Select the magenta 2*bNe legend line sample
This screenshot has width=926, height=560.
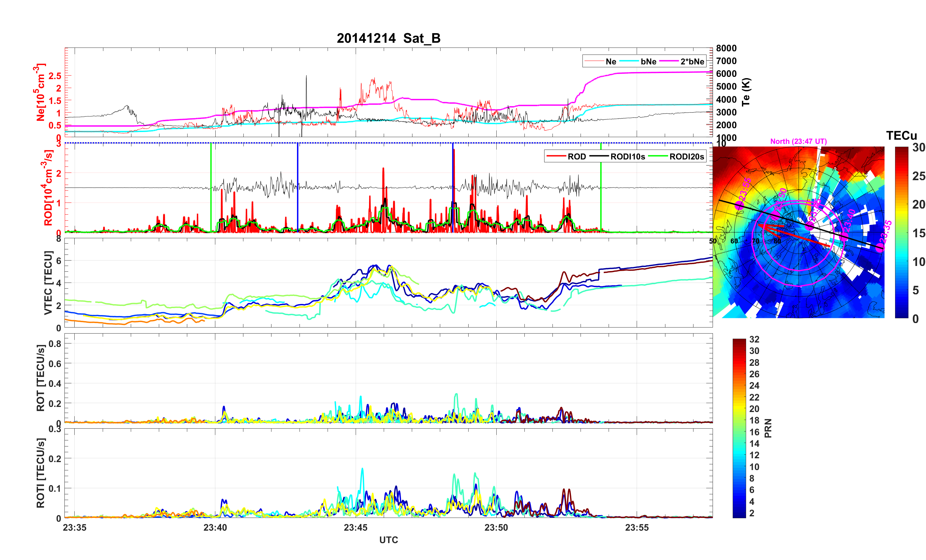click(x=669, y=61)
